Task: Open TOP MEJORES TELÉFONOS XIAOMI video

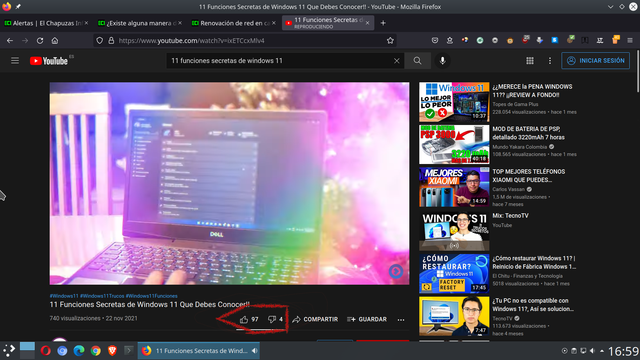Action: pyautogui.click(x=454, y=187)
